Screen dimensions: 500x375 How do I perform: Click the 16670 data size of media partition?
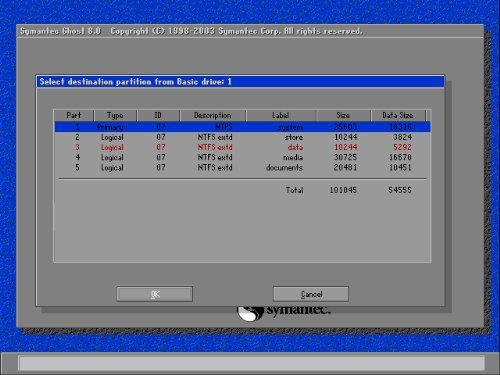click(400, 157)
